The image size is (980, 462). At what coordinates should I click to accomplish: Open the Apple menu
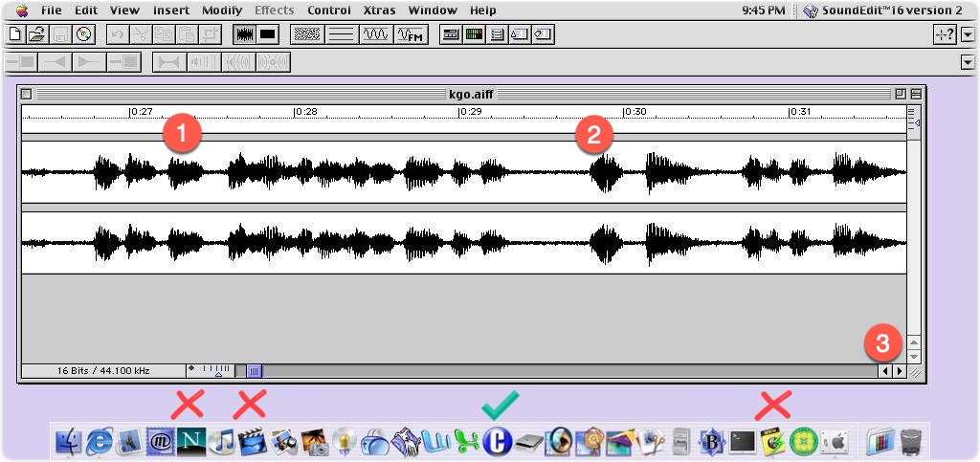tap(21, 10)
